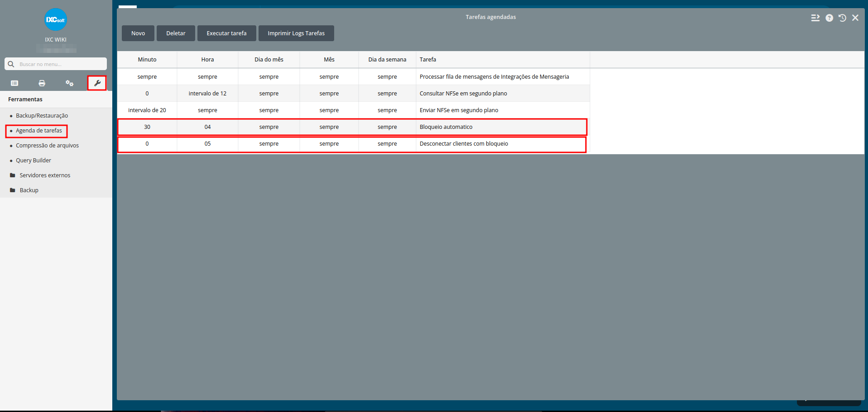This screenshot has width=868, height=412.
Task: Select the wrench tools icon
Action: click(x=97, y=83)
